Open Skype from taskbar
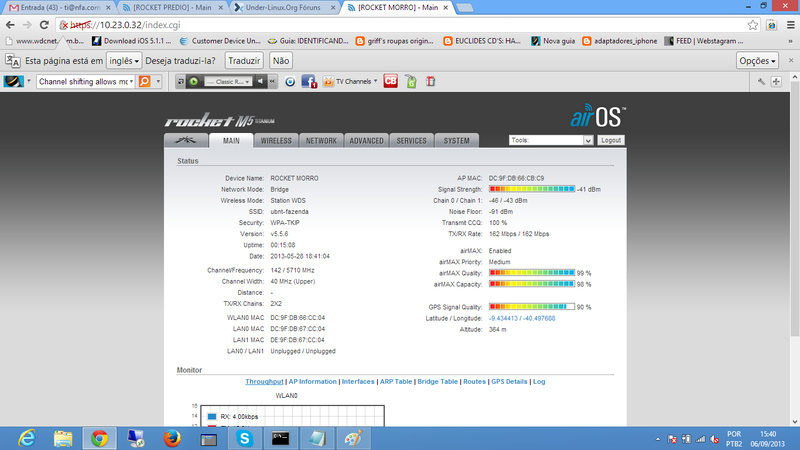The height and width of the screenshot is (450, 800). coord(244,439)
